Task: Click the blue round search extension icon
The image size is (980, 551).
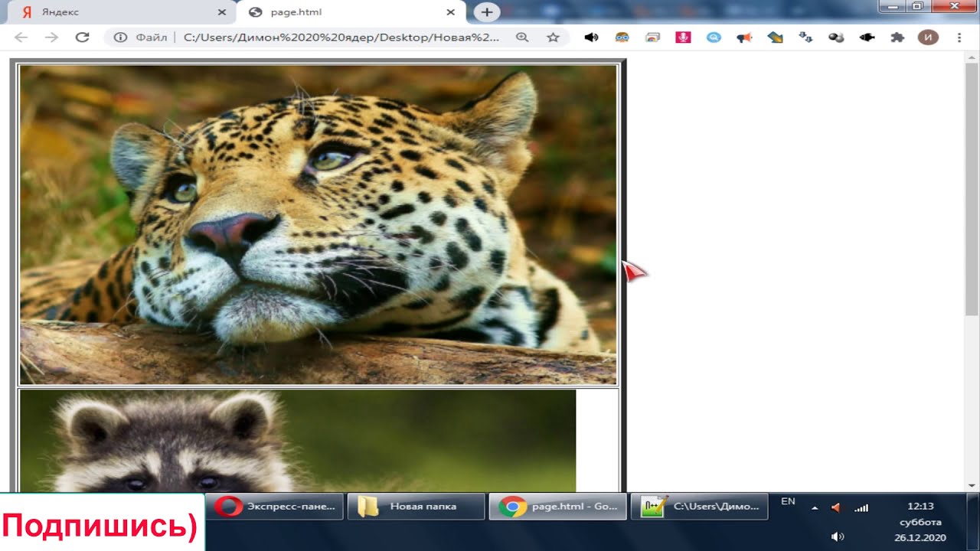Action: click(x=714, y=37)
